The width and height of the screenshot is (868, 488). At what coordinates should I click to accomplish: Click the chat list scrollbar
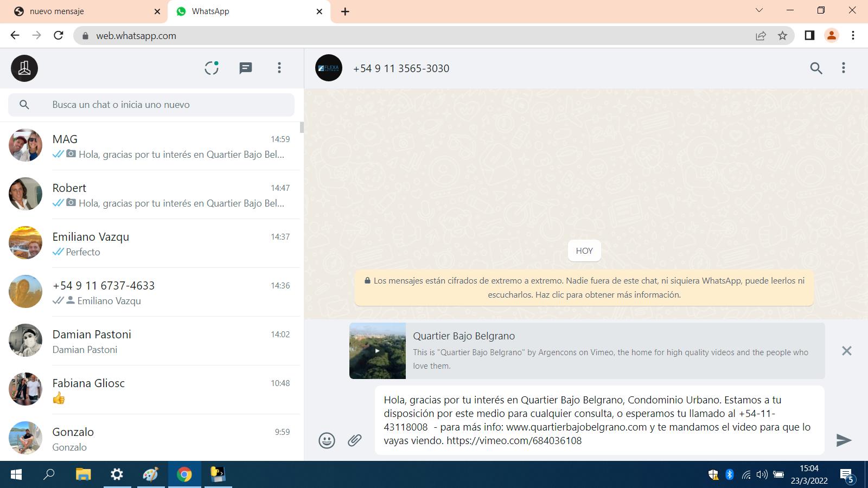click(x=302, y=127)
